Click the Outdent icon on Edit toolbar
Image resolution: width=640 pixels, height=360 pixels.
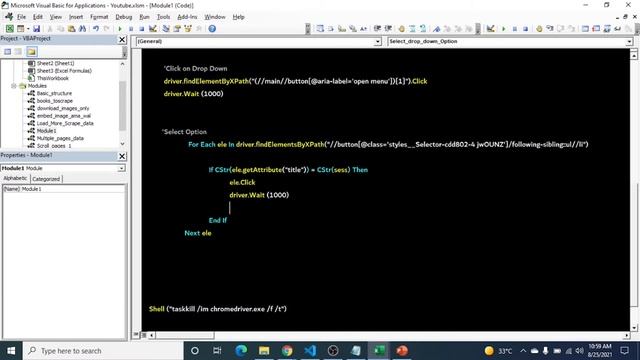pos(388,29)
